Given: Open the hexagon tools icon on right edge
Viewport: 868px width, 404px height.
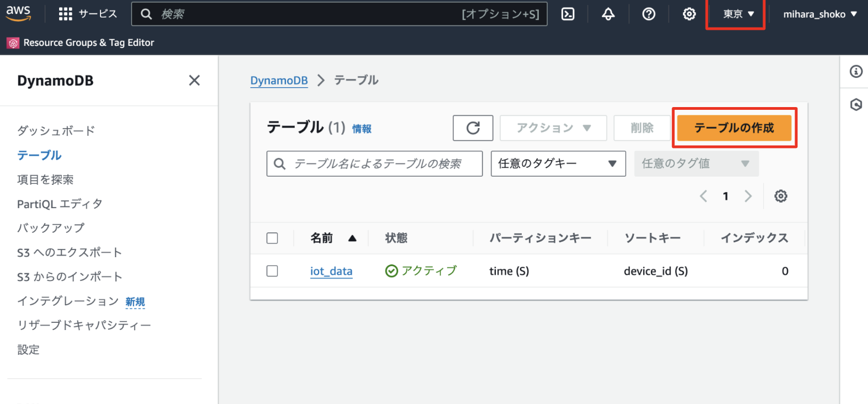Looking at the screenshot, I should (x=856, y=104).
